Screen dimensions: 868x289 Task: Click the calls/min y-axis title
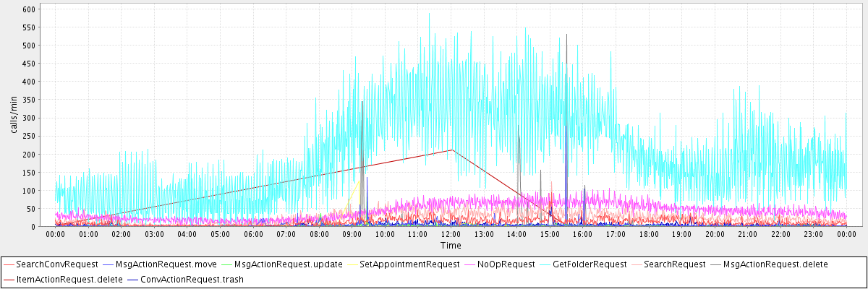click(x=12, y=117)
